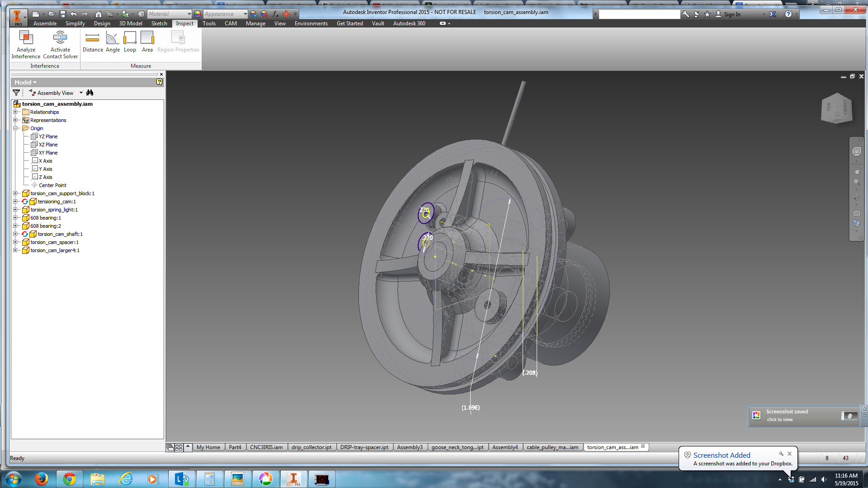Viewport: 868px width, 488px height.
Task: Return to home view via house icon
Action: pos(99,14)
